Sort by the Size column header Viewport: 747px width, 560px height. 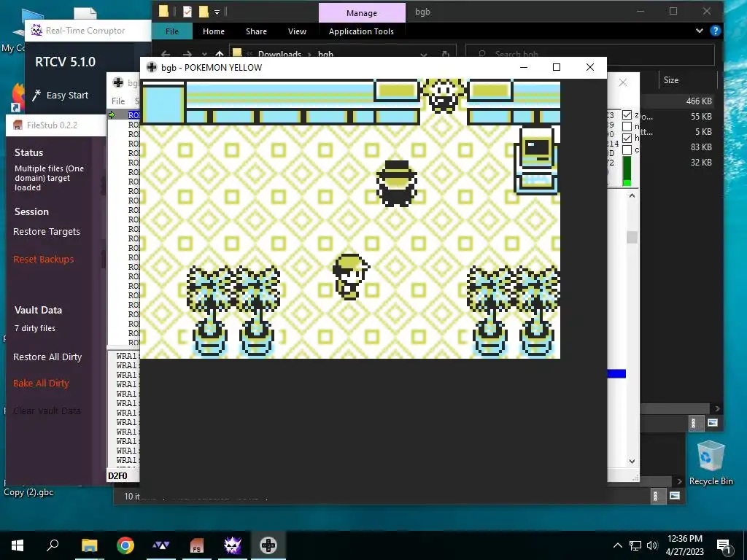(x=671, y=80)
